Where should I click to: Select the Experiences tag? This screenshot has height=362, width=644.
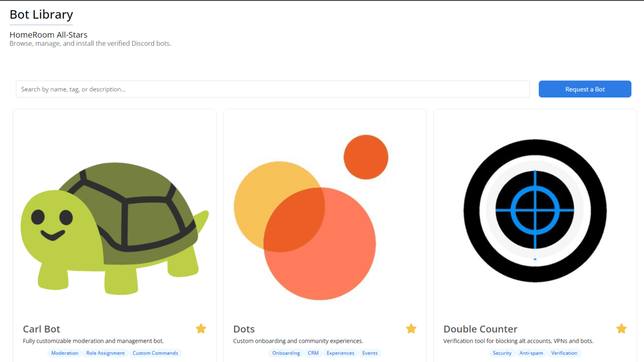pyautogui.click(x=340, y=353)
